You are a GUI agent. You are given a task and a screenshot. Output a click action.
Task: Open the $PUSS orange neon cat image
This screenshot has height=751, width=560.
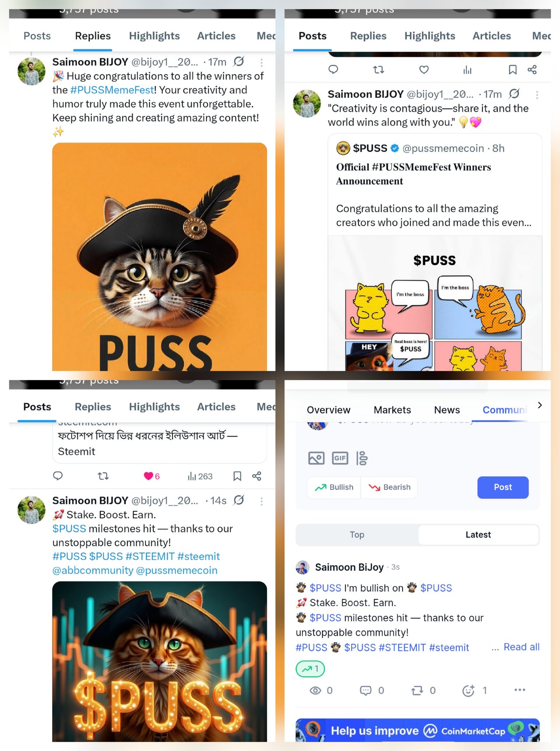click(x=159, y=661)
